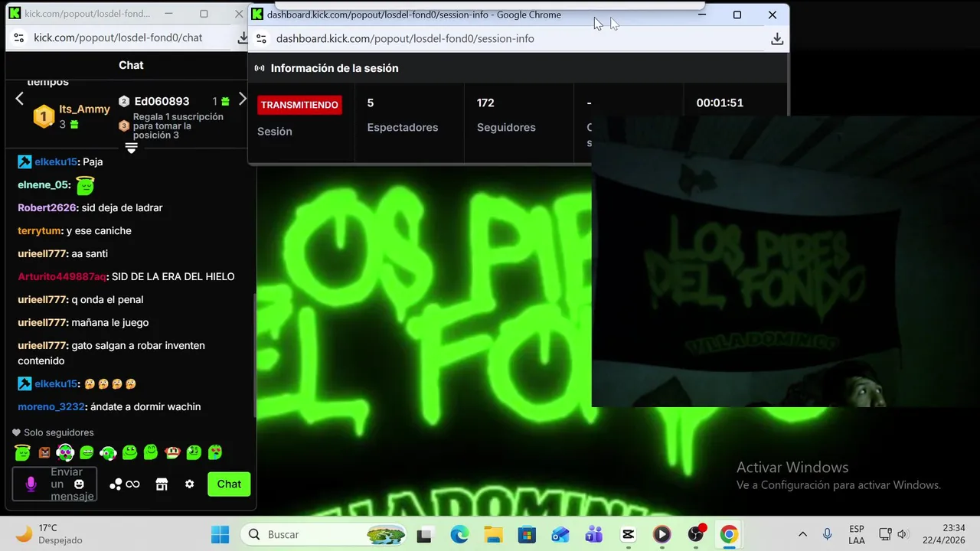Open site info icon in chat window address bar
980x551 pixels.
(x=19, y=37)
